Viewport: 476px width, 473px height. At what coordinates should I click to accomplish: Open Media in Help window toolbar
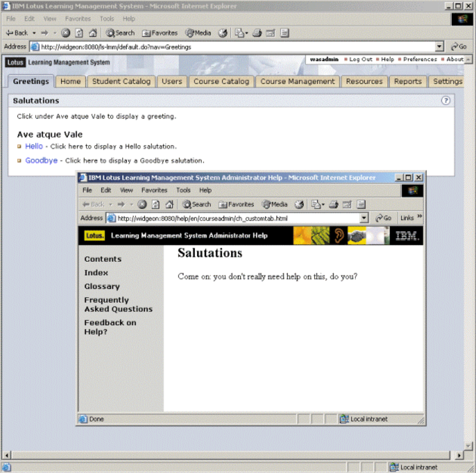click(275, 205)
